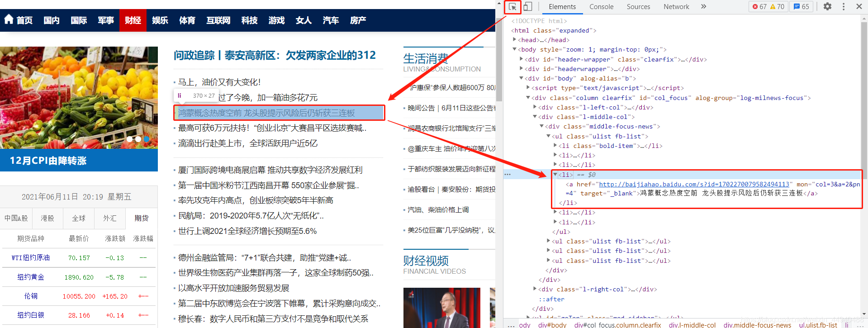Collapse the body element node
Image resolution: width=868 pixels, height=328 pixels.
pyautogui.click(x=514, y=49)
